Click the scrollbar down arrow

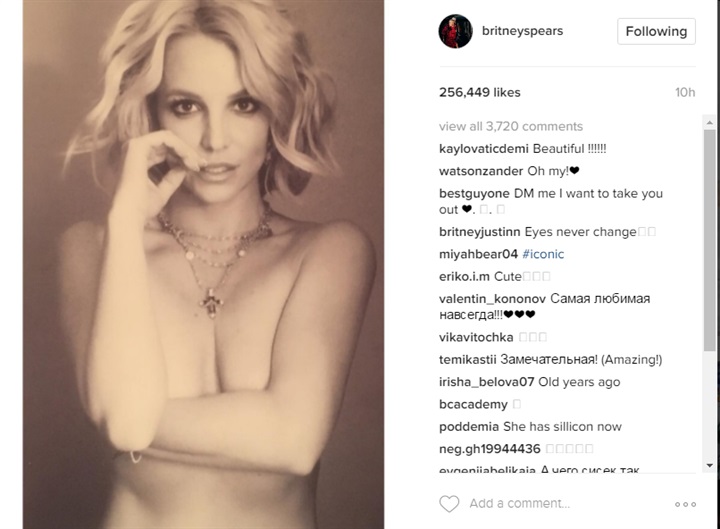tap(709, 466)
